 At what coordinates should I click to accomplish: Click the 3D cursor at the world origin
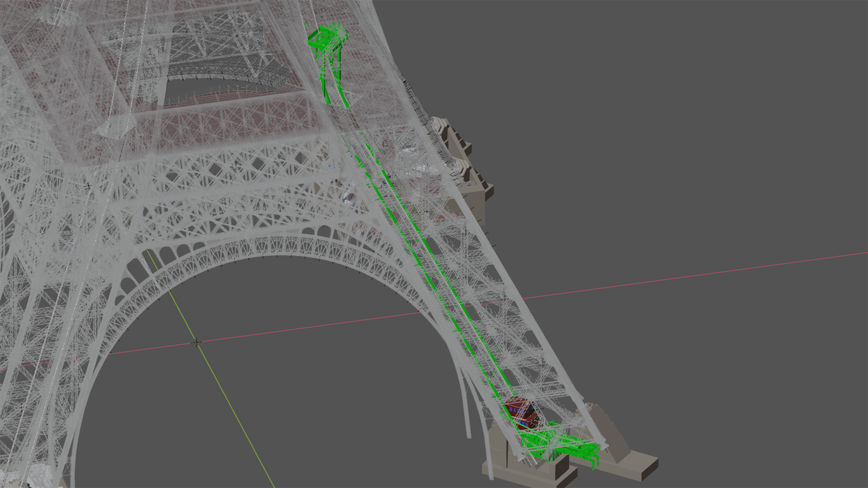196,342
